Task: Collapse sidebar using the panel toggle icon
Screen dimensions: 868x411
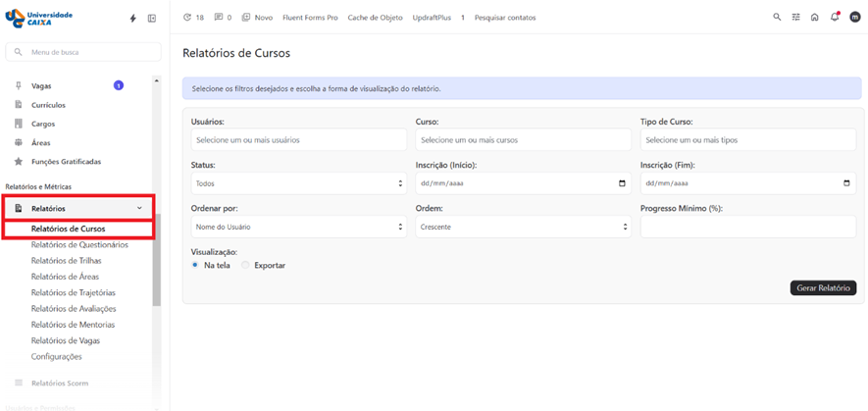Action: click(x=152, y=19)
